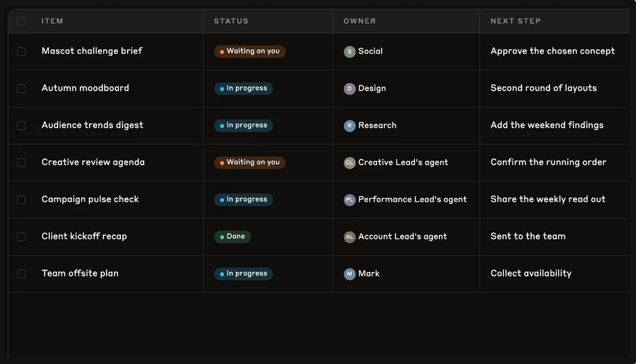Screen dimensions: 636x364
Task: Open the Team offsite plan item
Action: tap(80, 273)
